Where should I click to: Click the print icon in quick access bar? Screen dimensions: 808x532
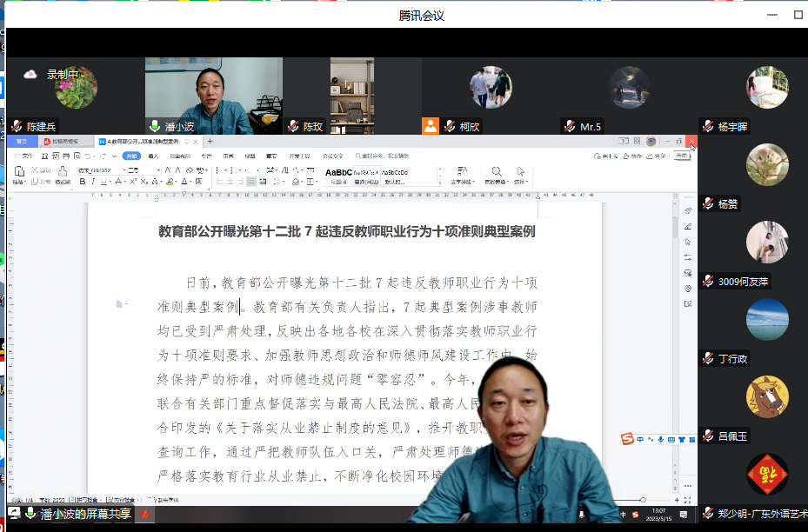tap(66, 156)
